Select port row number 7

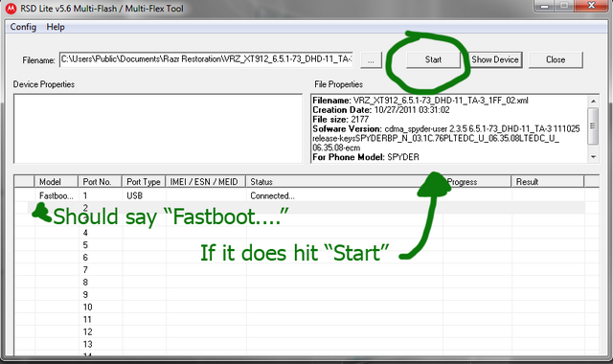[x=306, y=270]
